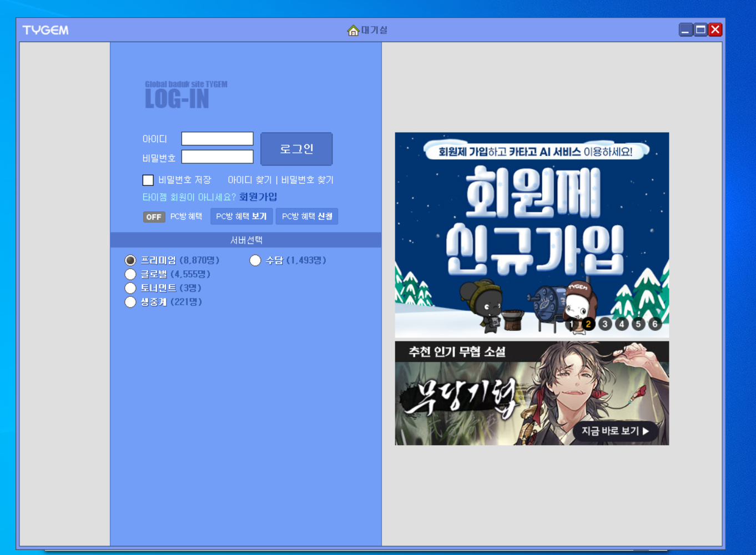Image resolution: width=756 pixels, height=555 pixels.
Task: Maximize the TYGEM window
Action: click(x=701, y=30)
